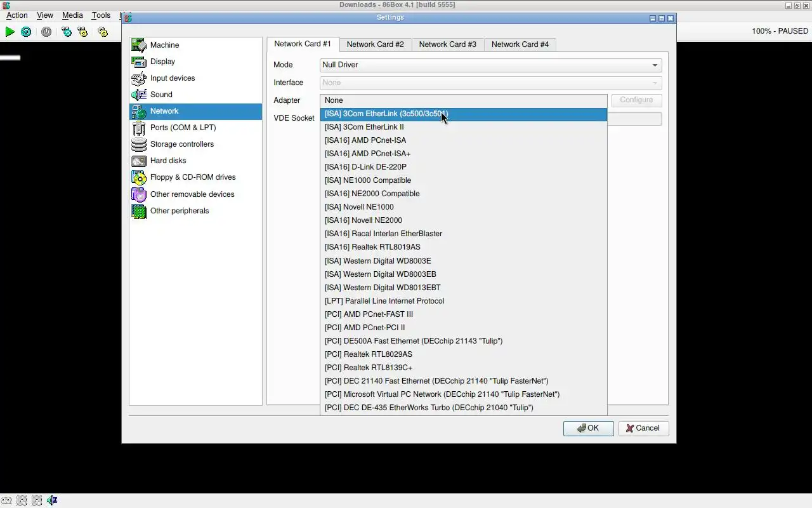Click the sound speaker status bar icon
812x508 pixels.
[x=52, y=500]
